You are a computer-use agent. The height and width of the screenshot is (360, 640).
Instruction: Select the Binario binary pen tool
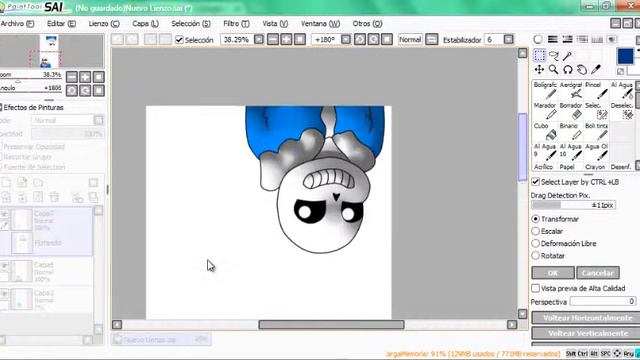[x=571, y=131]
